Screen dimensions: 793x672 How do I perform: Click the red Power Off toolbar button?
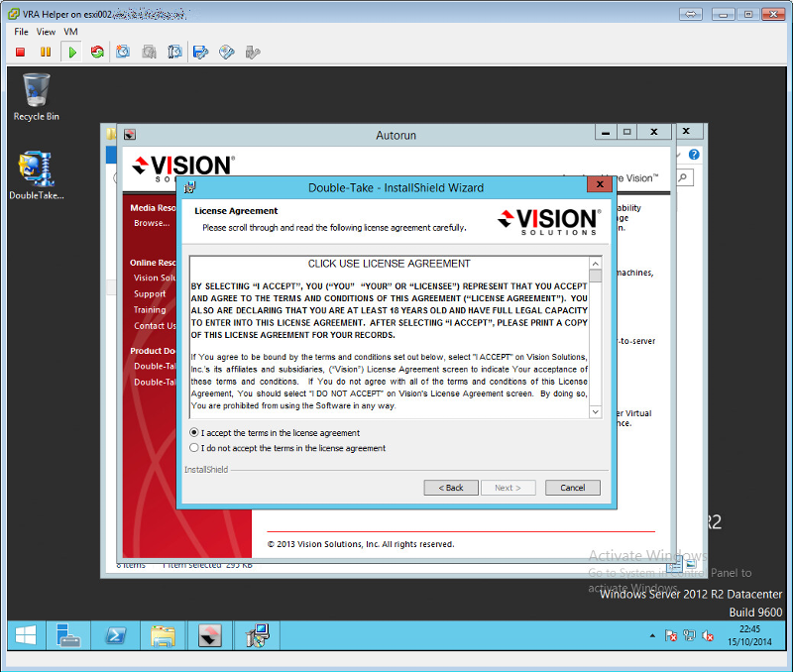tap(20, 53)
